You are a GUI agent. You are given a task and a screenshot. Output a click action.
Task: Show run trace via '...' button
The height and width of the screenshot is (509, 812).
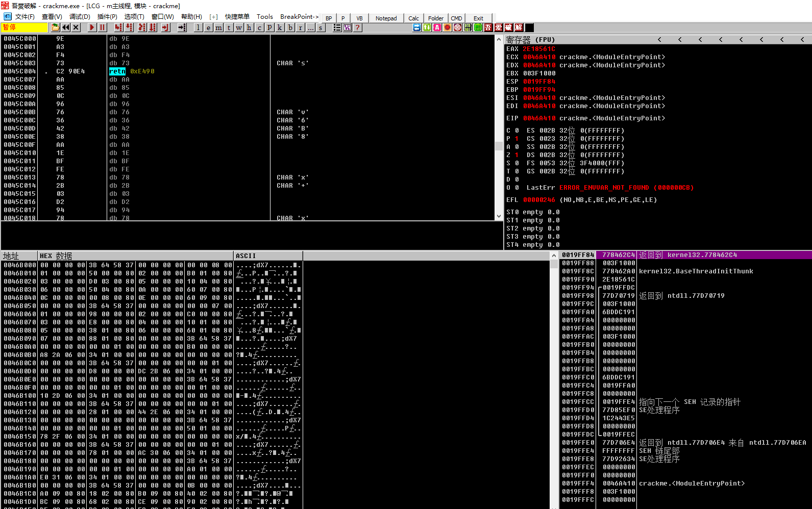click(x=311, y=28)
